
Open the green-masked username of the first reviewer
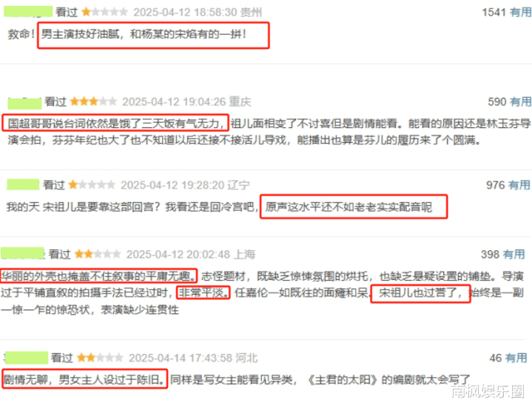pyautogui.click(x=28, y=12)
